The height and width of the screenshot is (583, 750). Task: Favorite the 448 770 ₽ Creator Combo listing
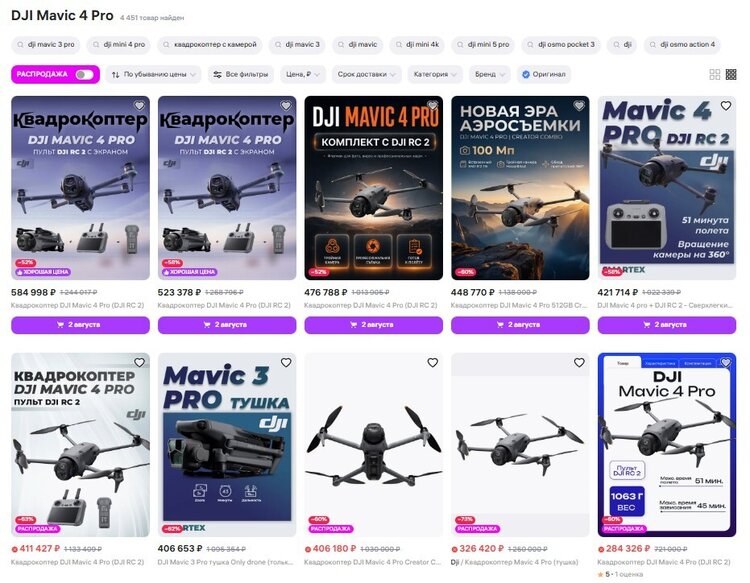pos(579,106)
